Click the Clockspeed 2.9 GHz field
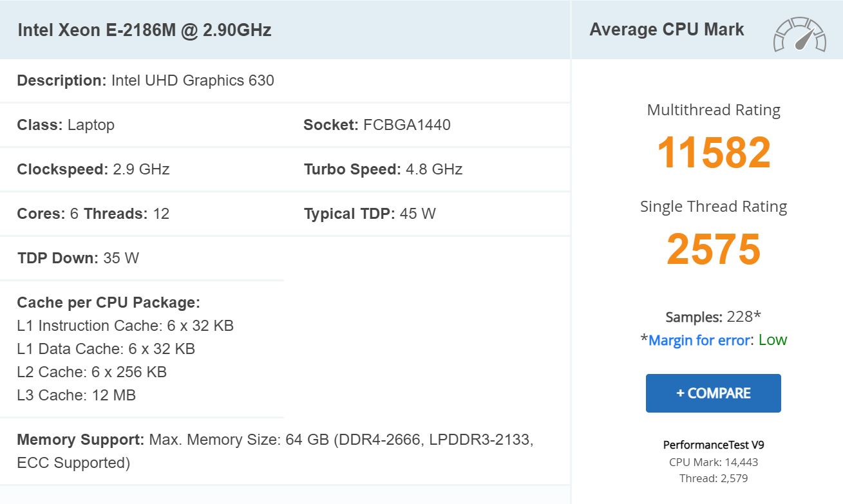 [x=93, y=169]
